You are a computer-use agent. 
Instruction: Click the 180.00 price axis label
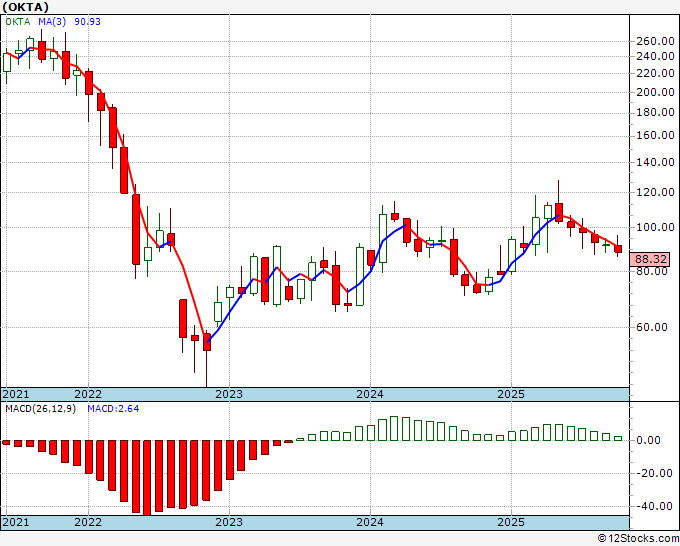pos(655,112)
